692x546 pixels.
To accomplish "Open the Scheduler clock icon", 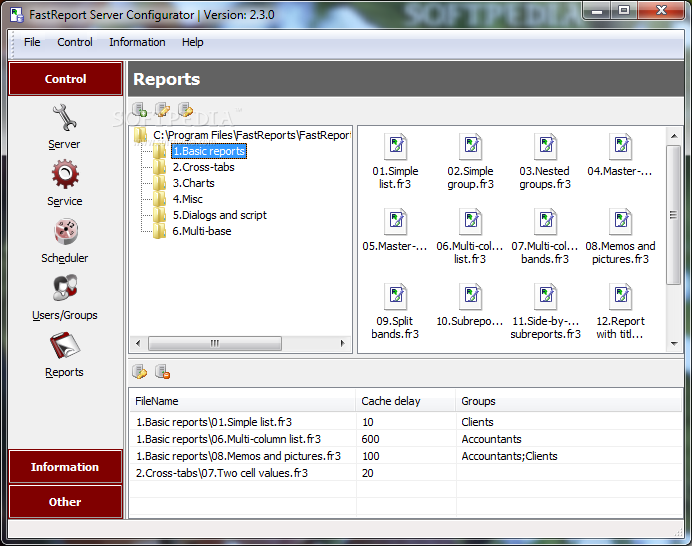I will click(x=66, y=231).
